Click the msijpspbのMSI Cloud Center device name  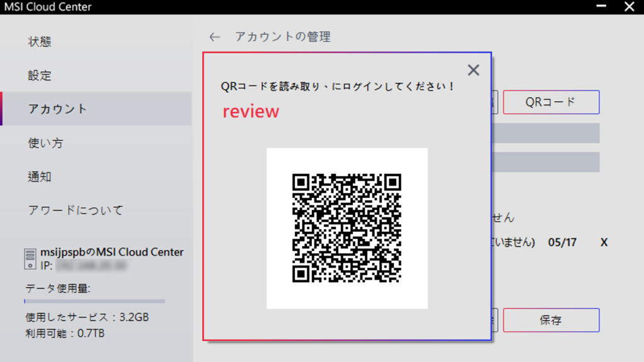pyautogui.click(x=112, y=252)
